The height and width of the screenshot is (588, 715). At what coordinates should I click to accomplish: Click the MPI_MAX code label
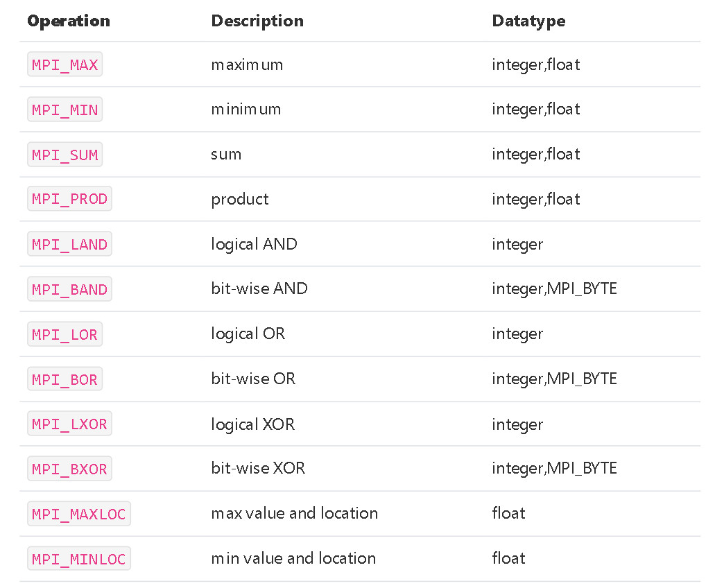pos(64,64)
